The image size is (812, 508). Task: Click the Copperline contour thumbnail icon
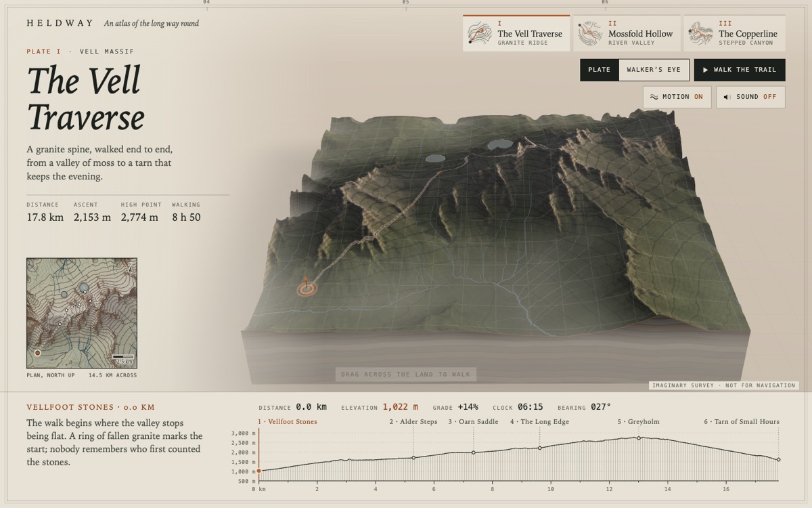[700, 34]
